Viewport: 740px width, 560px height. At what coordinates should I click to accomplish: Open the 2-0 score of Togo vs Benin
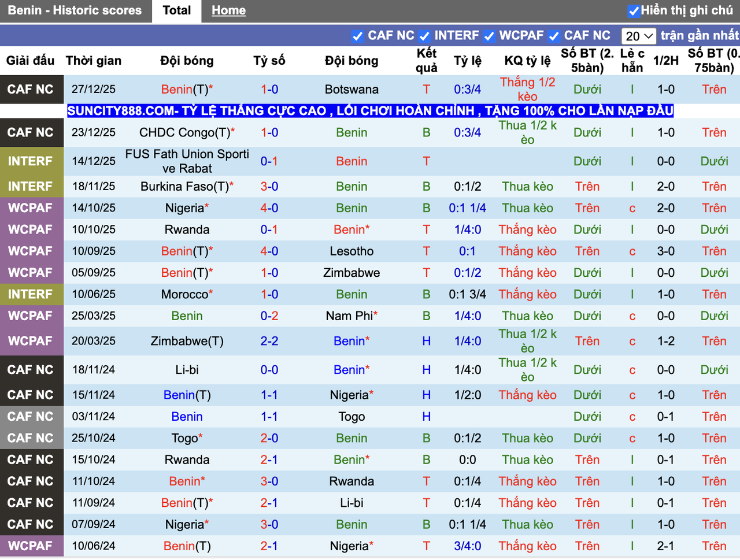coord(269,438)
